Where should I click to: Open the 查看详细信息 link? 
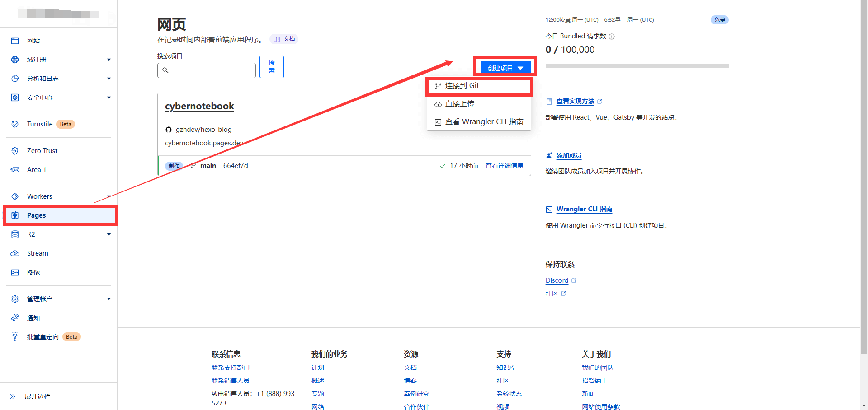click(505, 166)
